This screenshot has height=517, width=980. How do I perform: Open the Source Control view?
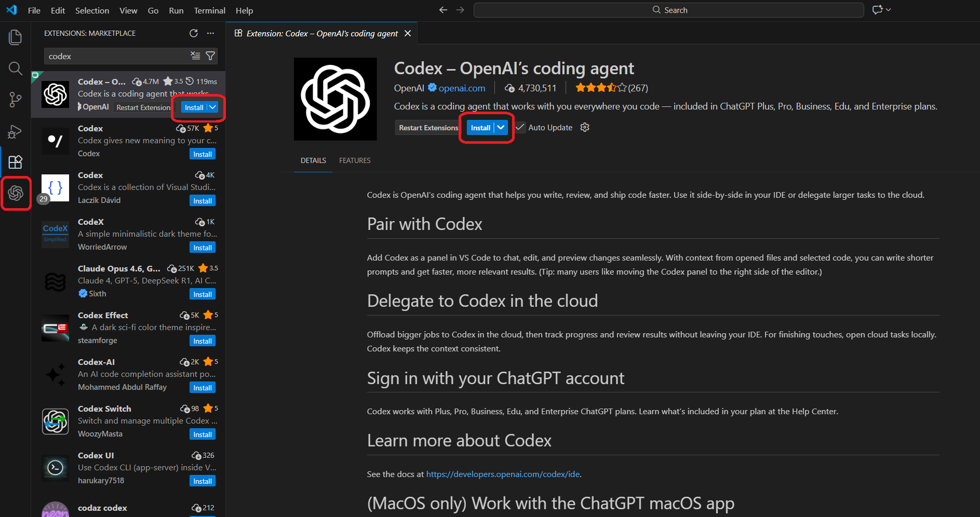pos(16,100)
